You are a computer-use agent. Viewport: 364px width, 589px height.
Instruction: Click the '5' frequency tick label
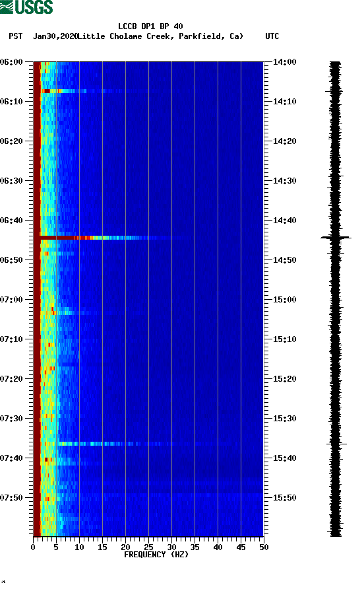[56, 547]
